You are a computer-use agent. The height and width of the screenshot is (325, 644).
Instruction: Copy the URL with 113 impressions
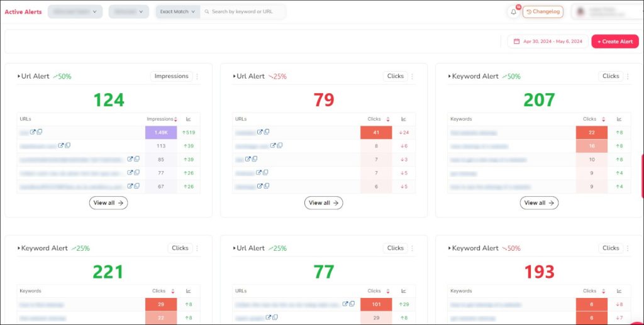[x=68, y=145]
